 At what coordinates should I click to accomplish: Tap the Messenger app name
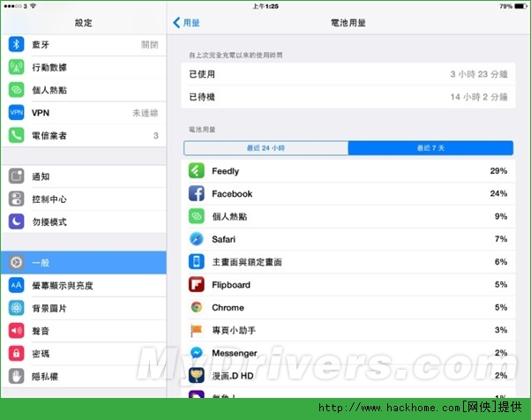[235, 353]
